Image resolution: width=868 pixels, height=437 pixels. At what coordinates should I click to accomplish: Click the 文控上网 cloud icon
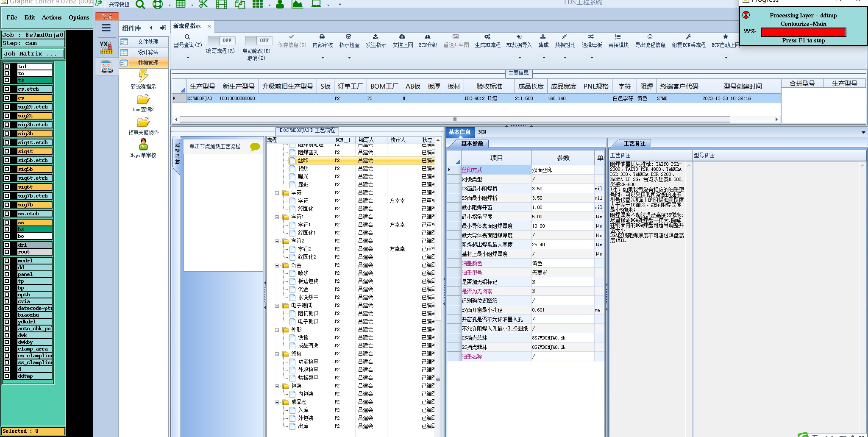(402, 37)
